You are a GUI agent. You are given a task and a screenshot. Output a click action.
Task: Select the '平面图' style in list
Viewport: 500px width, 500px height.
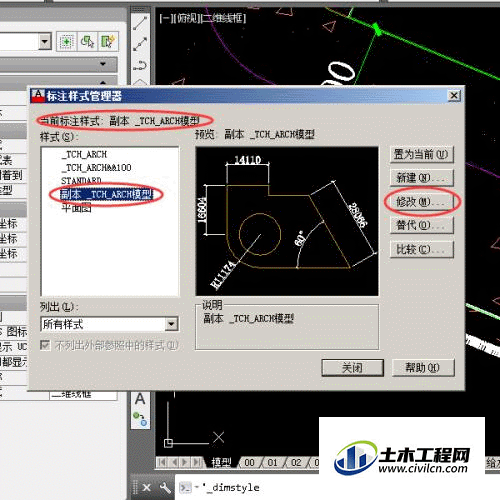(76, 208)
